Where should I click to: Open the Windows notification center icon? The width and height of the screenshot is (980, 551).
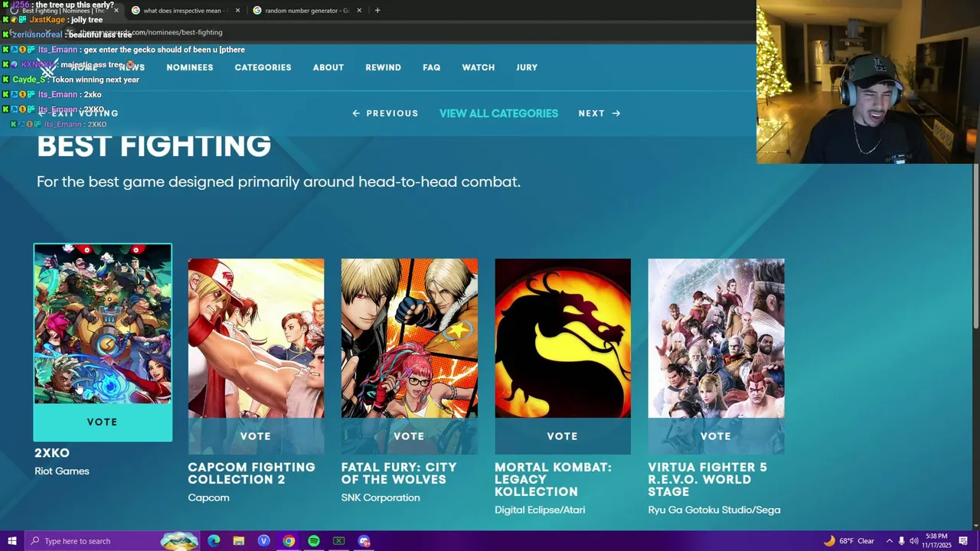(x=963, y=541)
